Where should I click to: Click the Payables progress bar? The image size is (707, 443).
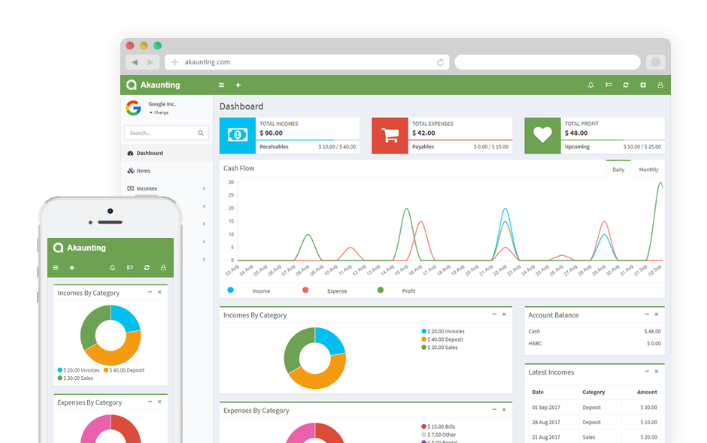point(460,140)
